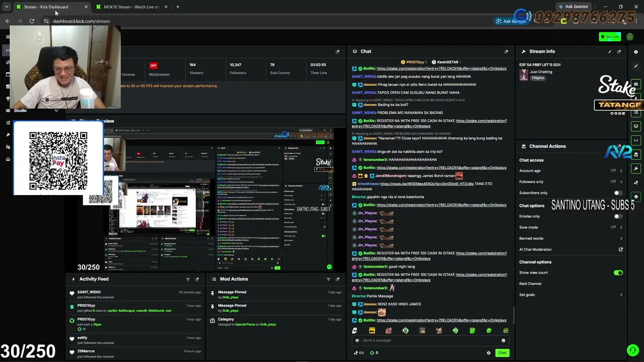
Task: Click the 29Marcus follow entry
Action: click(136, 353)
